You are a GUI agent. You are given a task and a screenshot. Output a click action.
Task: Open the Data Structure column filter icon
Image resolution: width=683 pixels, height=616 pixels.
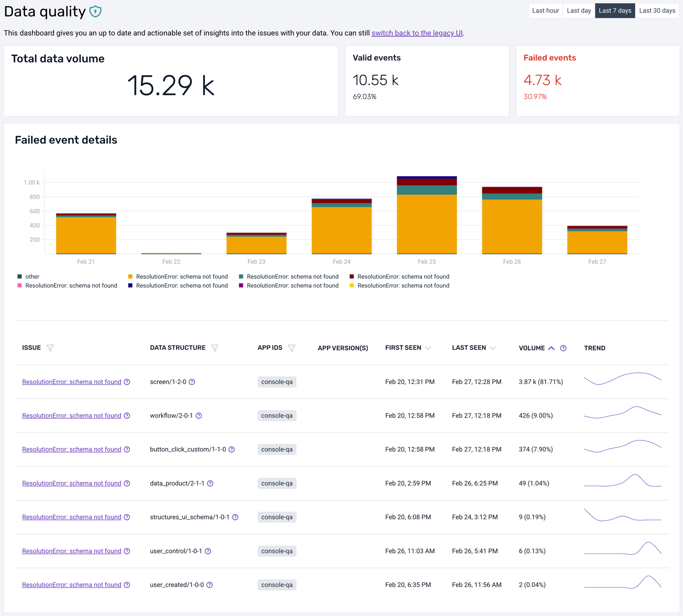pos(214,348)
